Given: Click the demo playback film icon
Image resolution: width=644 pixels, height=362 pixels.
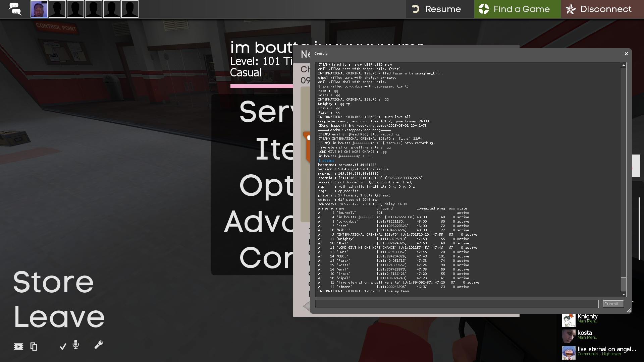Looking at the screenshot, I should [x=18, y=347].
